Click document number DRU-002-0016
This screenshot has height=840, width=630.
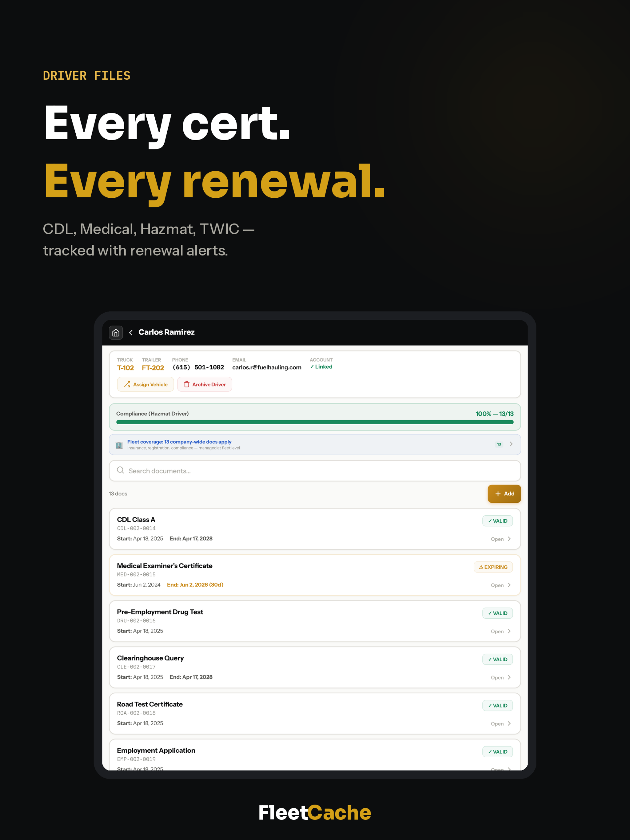click(136, 621)
